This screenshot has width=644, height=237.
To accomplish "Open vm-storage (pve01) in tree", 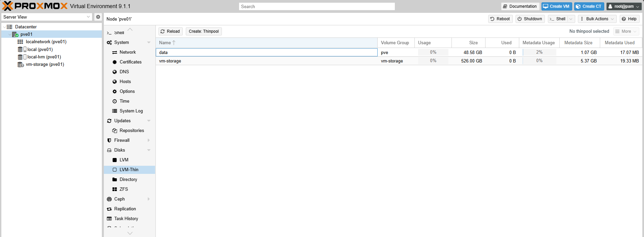I will 45,64.
